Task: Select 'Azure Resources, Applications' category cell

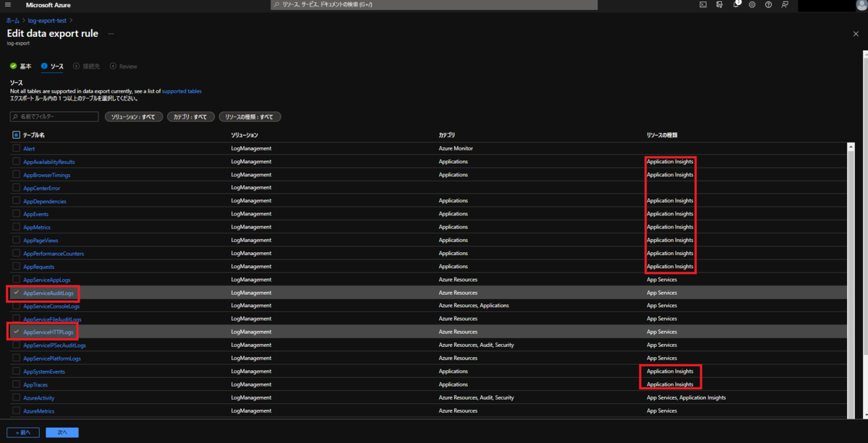Action: click(474, 306)
